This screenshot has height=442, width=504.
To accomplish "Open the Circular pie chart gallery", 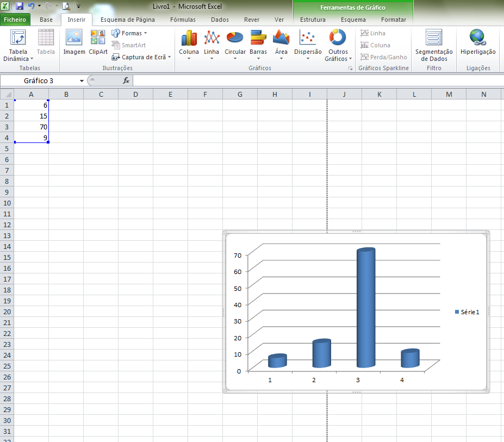I will coord(235,45).
